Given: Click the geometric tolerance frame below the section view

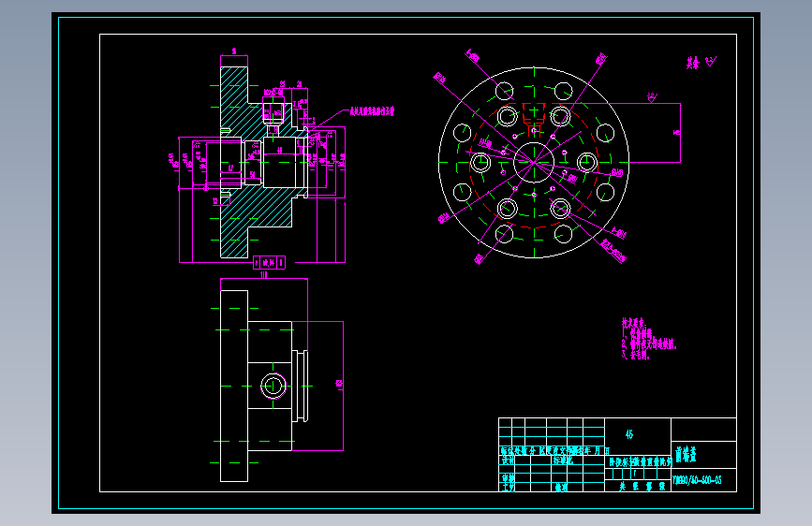Looking at the screenshot, I should (270, 263).
